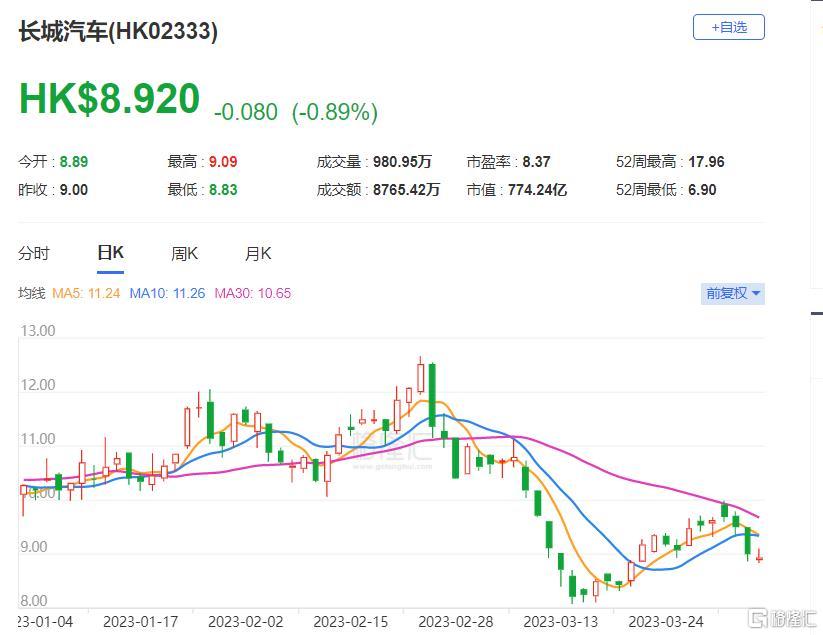Screen dimensions: 823x635
Task: Click the 2023-03-24 date label
Action: click(x=666, y=622)
